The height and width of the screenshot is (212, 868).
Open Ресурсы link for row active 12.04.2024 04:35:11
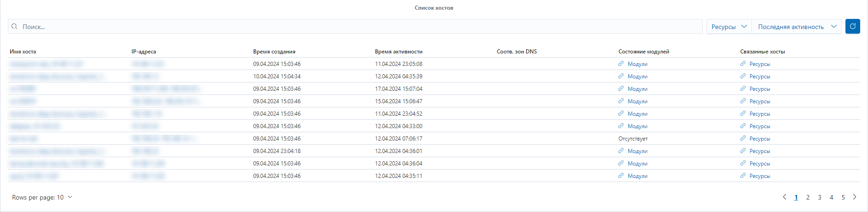755,176
